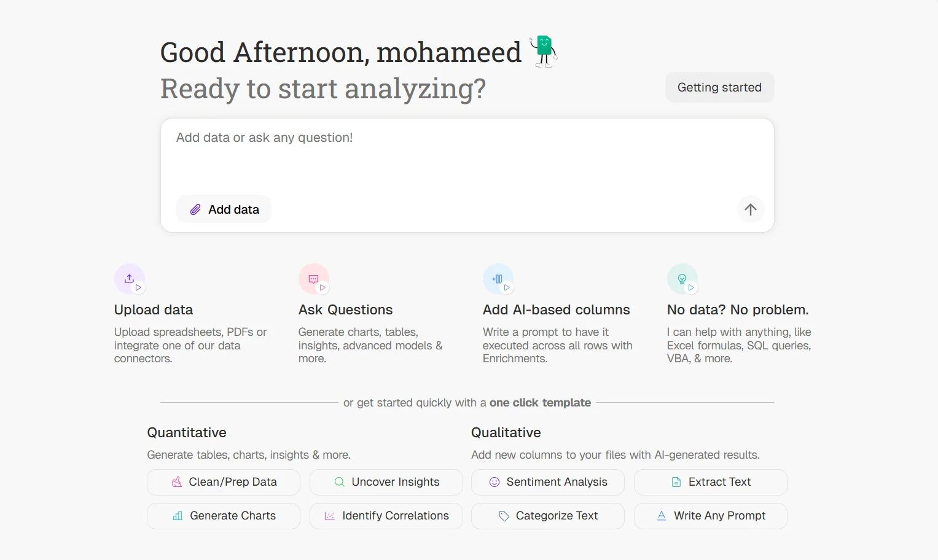Click the smiley icon on Sentiment Analysis
The image size is (938, 560).
494,482
